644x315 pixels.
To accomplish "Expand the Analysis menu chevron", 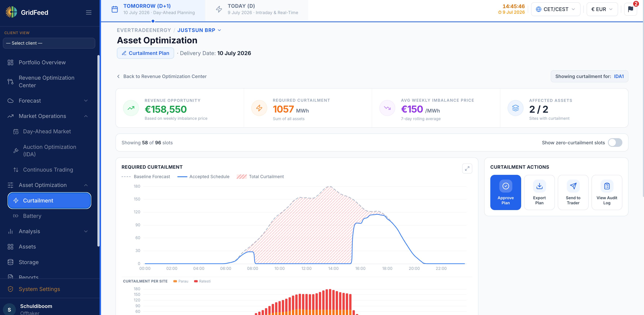I will [x=86, y=231].
